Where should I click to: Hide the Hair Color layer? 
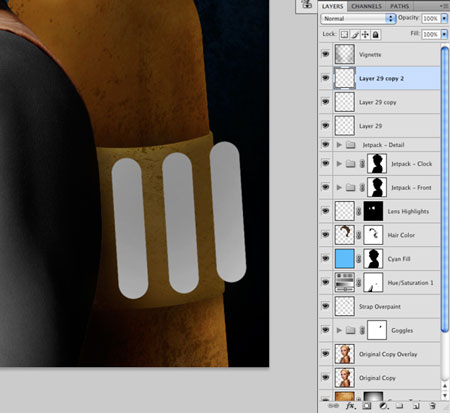click(x=326, y=235)
